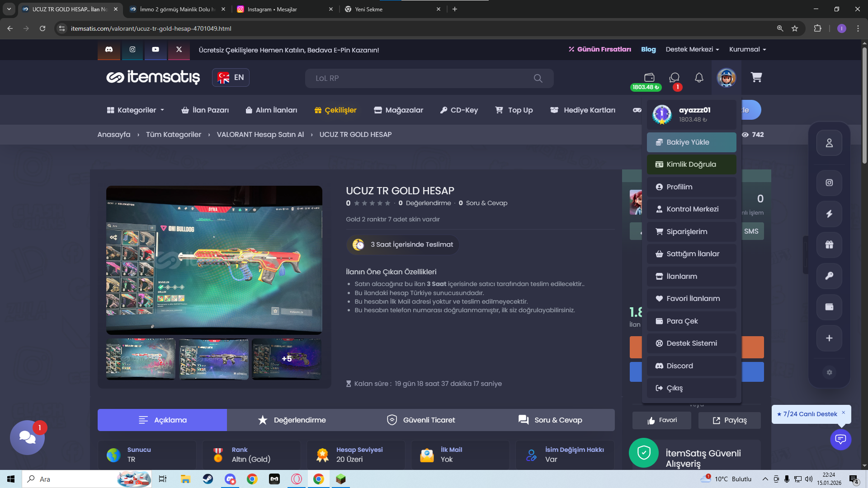
Task: Open the Günün Fırsatları link
Action: (x=600, y=49)
